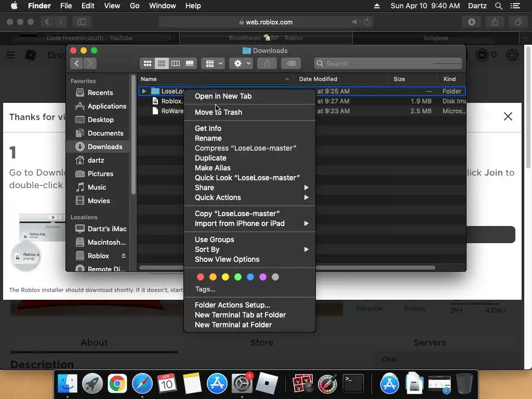Open Documents in Finder sidebar
This screenshot has height=399, width=532.
tap(99, 134)
